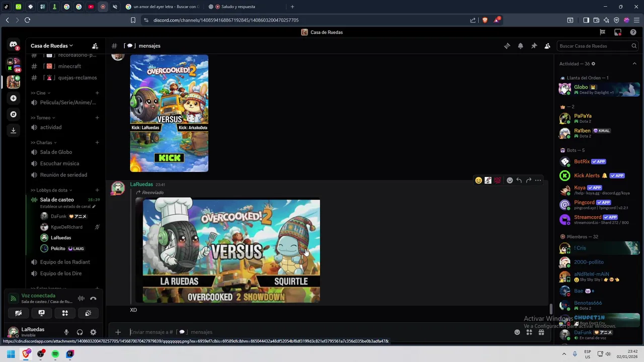Invite people icon next to server name
The width and height of the screenshot is (644, 362).
(x=95, y=46)
